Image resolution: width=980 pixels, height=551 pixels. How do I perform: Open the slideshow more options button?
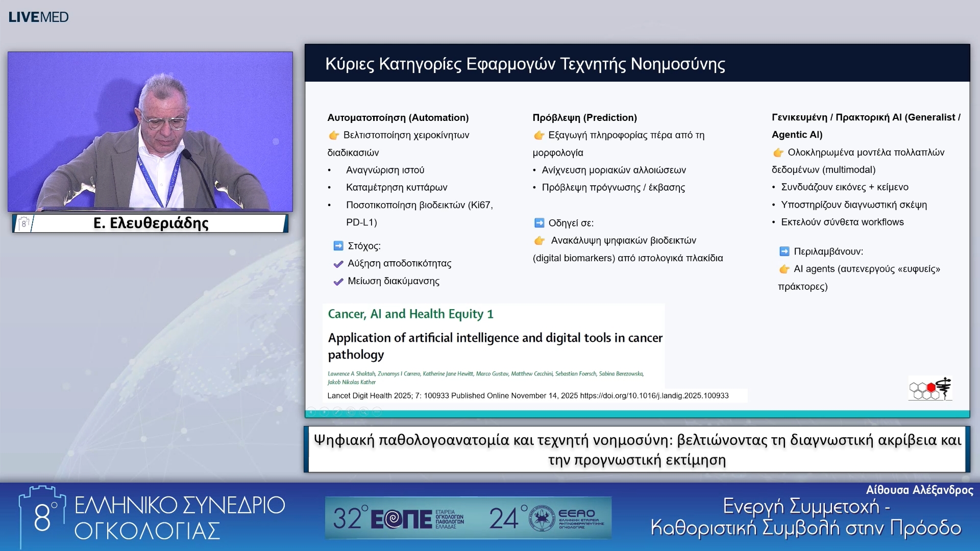(377, 411)
